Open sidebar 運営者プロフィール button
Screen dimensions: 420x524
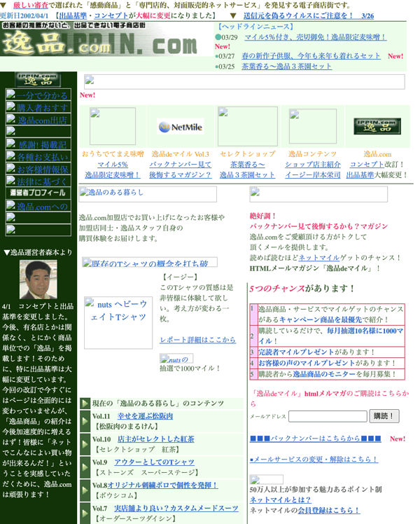(x=38, y=193)
